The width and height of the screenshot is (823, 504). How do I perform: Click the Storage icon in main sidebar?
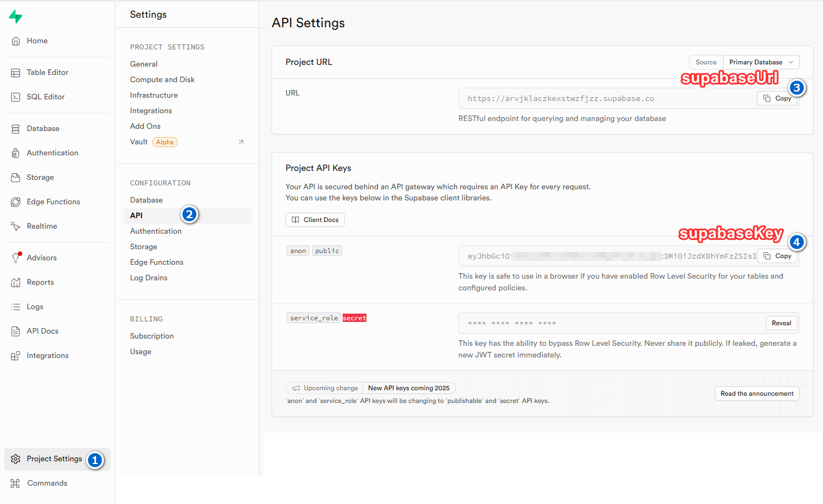16,178
